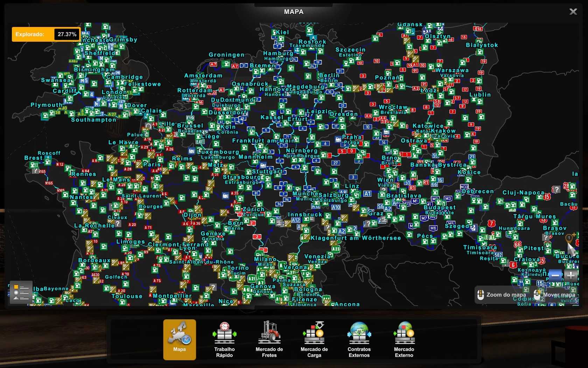Click the numbered waypoint marker near Brașov

click(x=569, y=238)
